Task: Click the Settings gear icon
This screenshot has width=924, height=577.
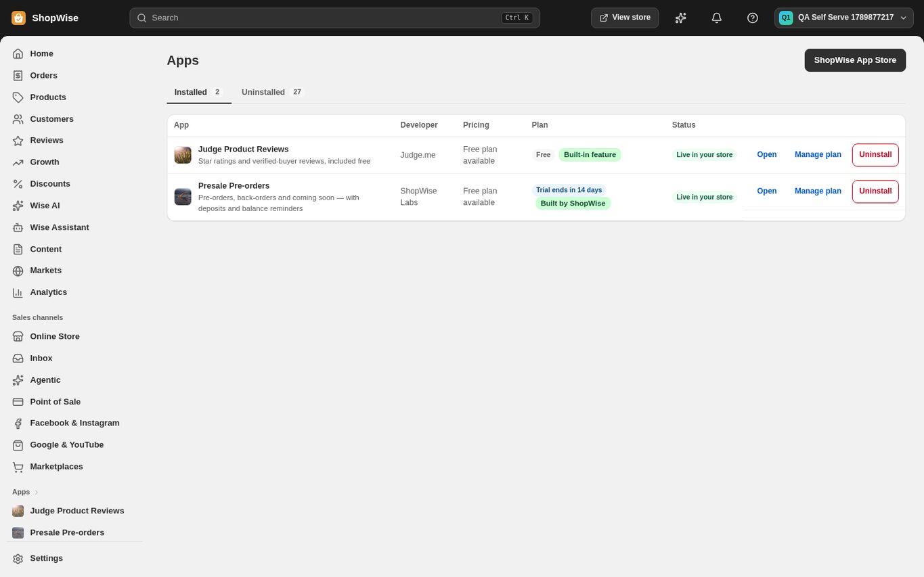Action: (x=18, y=559)
